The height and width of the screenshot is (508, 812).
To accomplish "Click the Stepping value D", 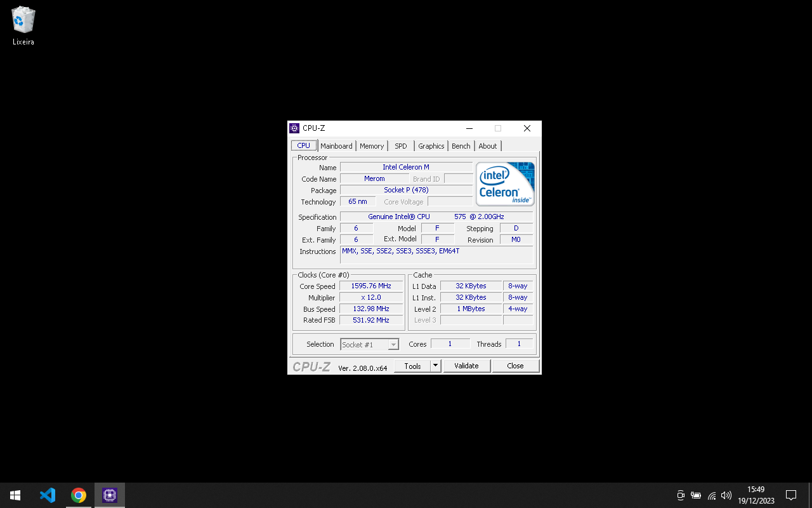I will pos(516,228).
